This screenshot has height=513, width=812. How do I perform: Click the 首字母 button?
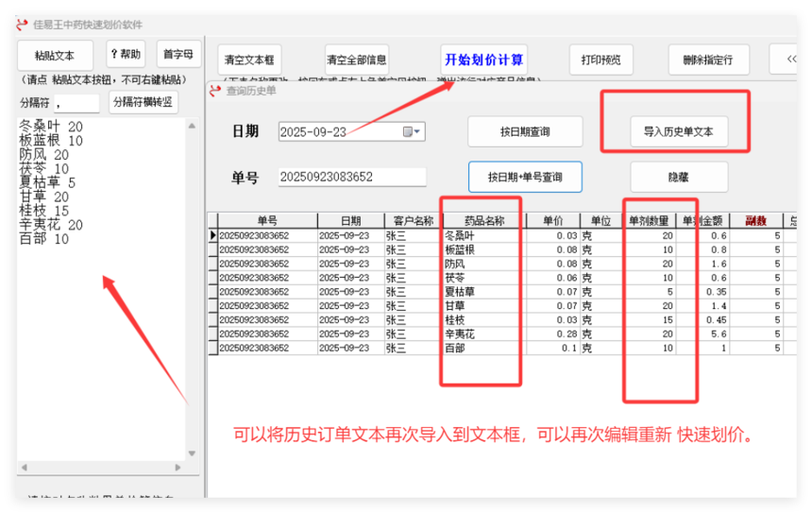pos(177,54)
